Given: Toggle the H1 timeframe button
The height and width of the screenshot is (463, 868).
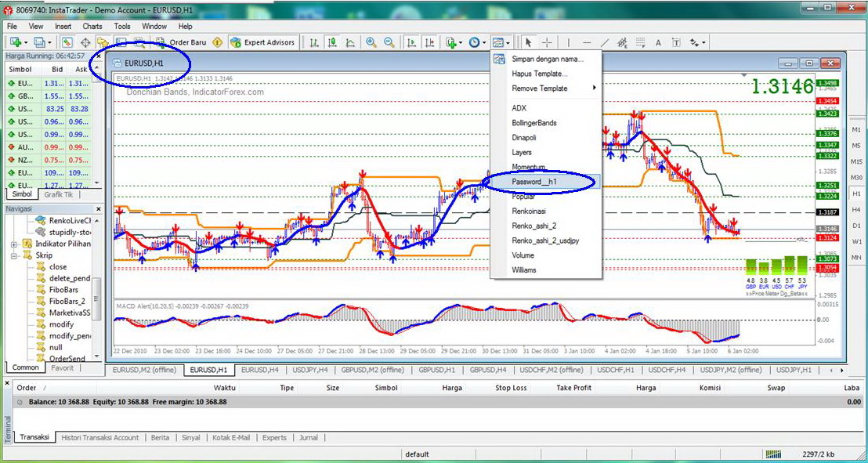Looking at the screenshot, I should coord(855,194).
